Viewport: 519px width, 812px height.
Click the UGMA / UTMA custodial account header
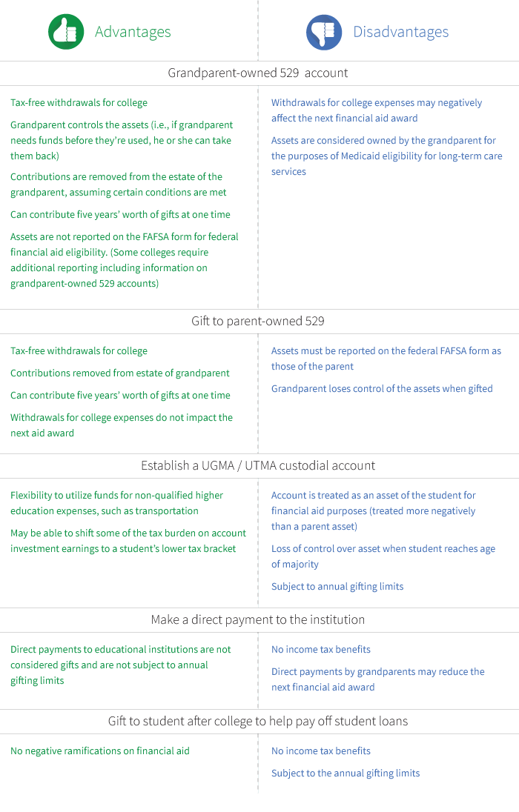(x=258, y=465)
